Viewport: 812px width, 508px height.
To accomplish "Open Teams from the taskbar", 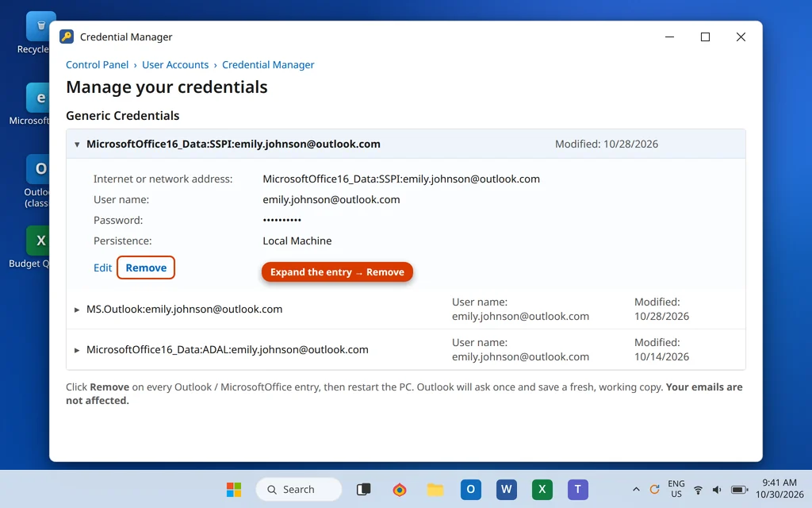I will click(578, 489).
